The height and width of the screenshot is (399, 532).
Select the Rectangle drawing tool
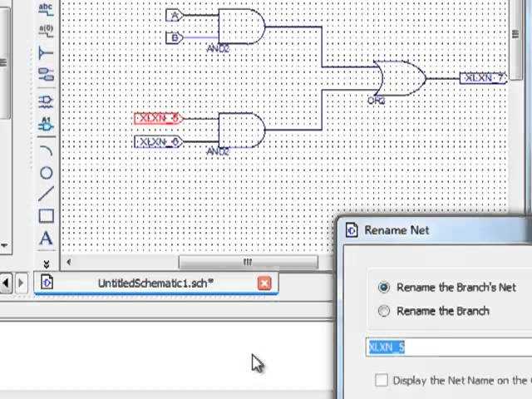pyautogui.click(x=47, y=216)
